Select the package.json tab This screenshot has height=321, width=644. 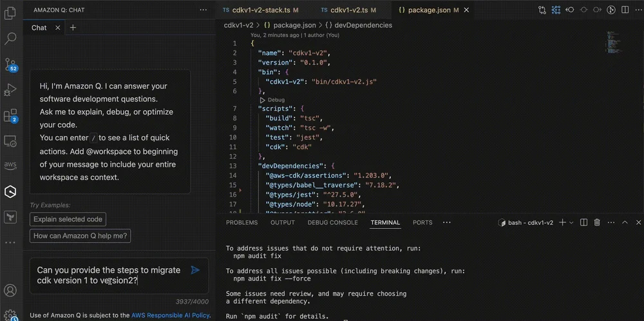pyautogui.click(x=429, y=10)
